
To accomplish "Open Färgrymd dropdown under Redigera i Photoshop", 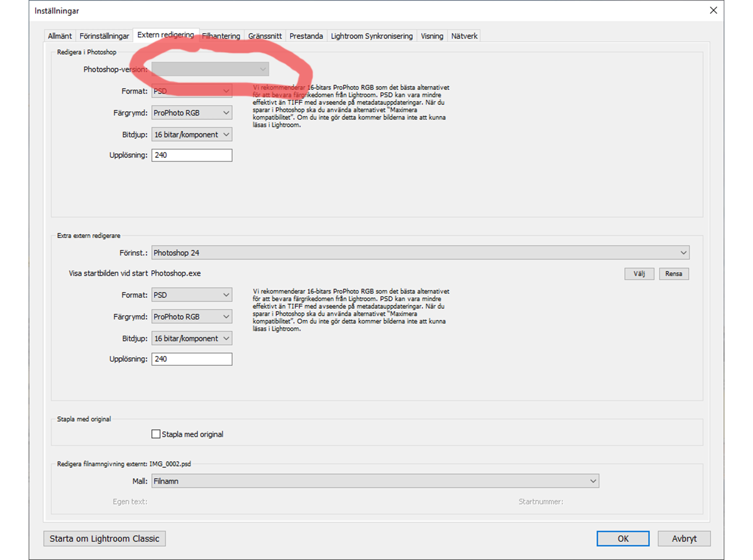I will coord(192,113).
